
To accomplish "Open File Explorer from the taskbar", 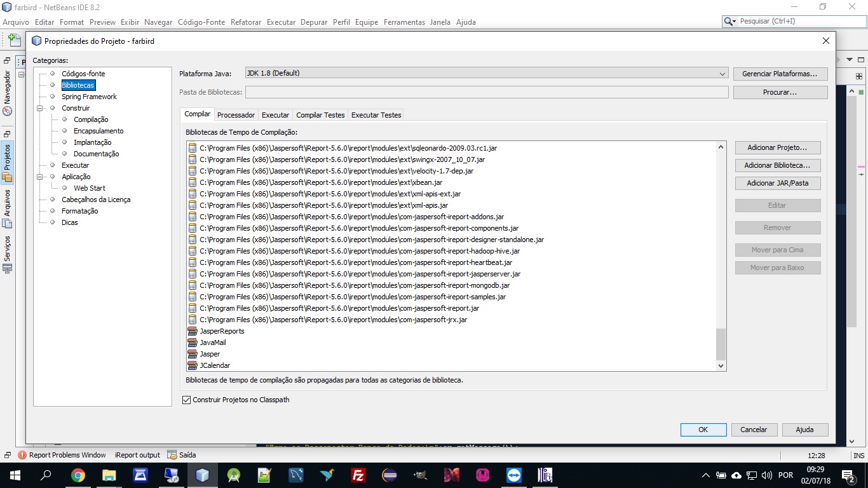I will pos(109,475).
